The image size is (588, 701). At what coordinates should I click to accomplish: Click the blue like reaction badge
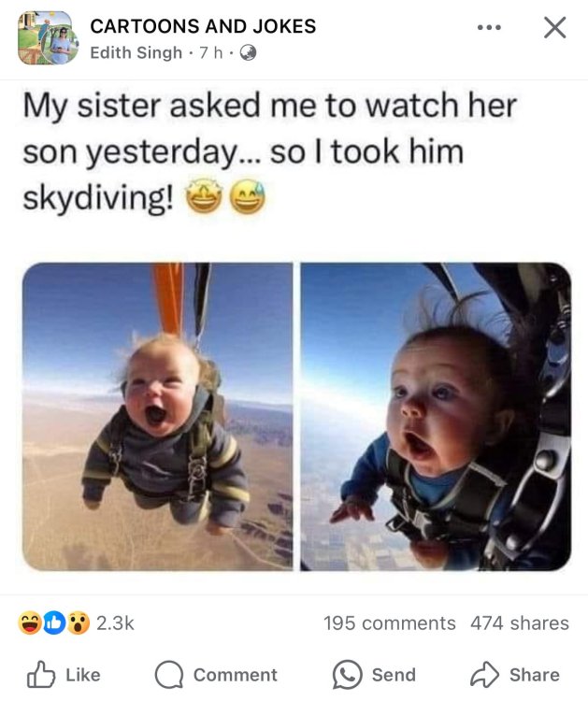click(x=54, y=623)
